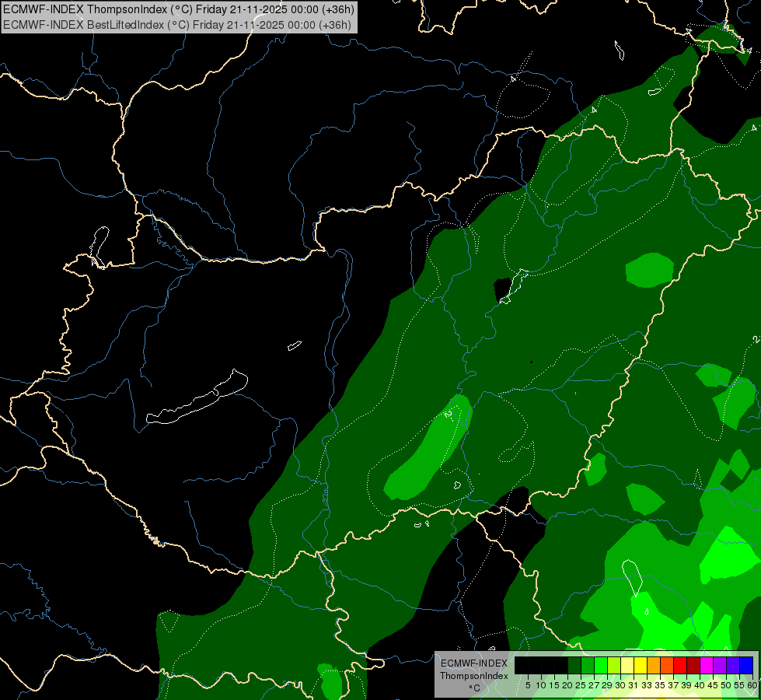This screenshot has height=700, width=761.
Task: Select the bright red 37–39 legend swatch
Action: pyautogui.click(x=680, y=665)
